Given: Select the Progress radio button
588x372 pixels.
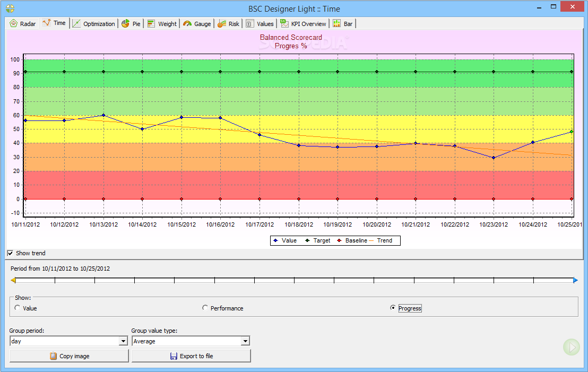Looking at the screenshot, I should (393, 308).
